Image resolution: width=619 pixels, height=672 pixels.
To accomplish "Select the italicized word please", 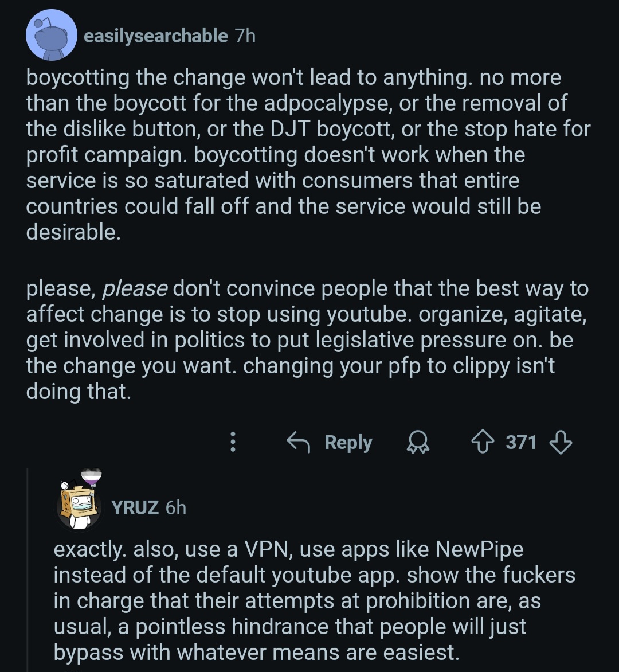I will pyautogui.click(x=135, y=289).
